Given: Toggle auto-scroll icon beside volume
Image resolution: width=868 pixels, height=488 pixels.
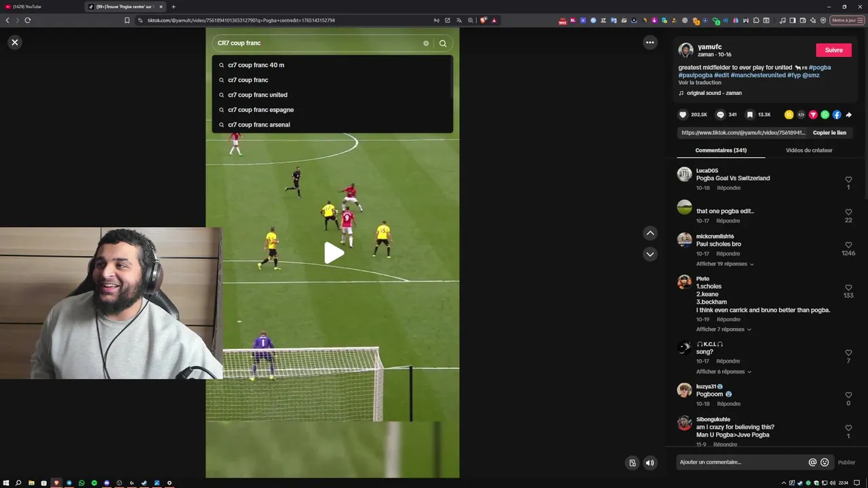Looking at the screenshot, I should pyautogui.click(x=632, y=463).
